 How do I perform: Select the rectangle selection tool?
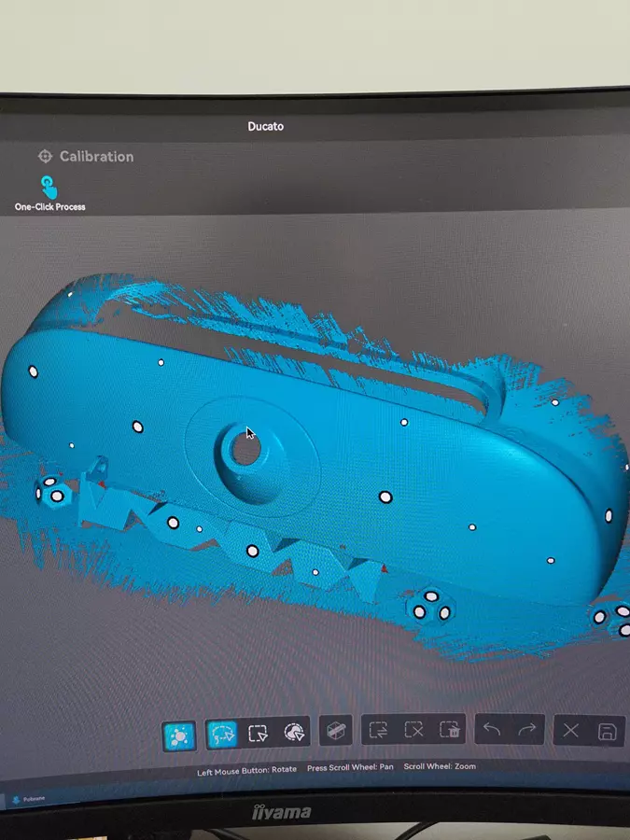point(258,733)
